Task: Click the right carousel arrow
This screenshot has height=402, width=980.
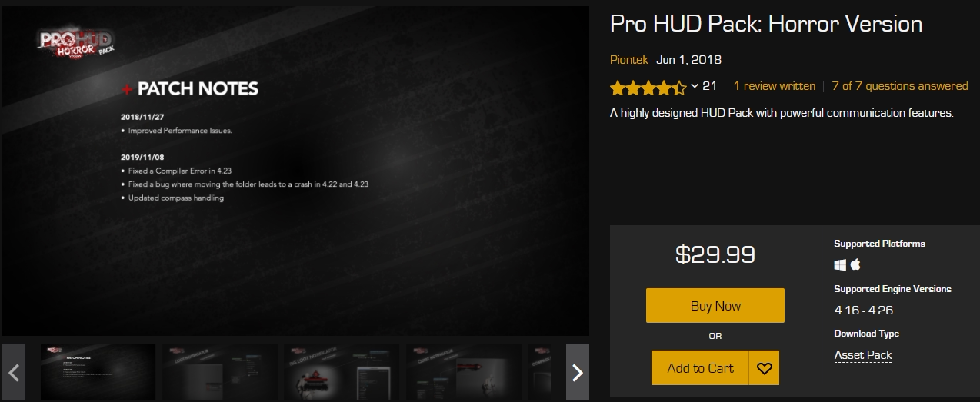Action: [578, 372]
